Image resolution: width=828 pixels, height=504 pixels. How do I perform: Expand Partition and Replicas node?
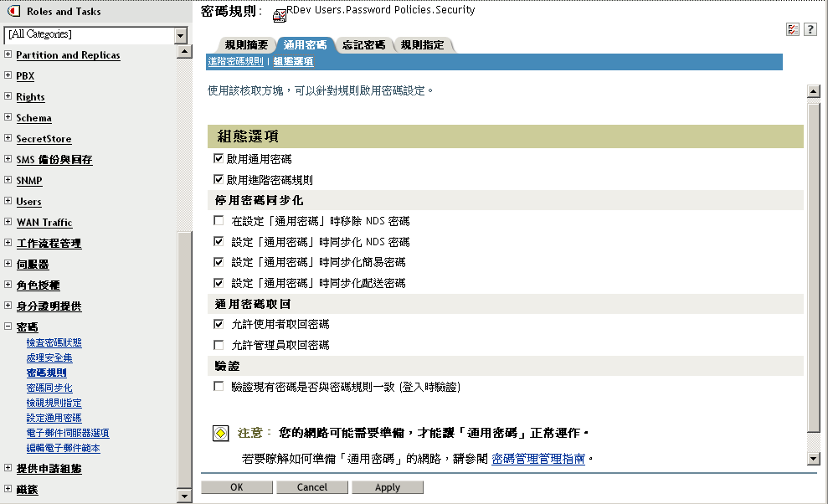pos(8,54)
